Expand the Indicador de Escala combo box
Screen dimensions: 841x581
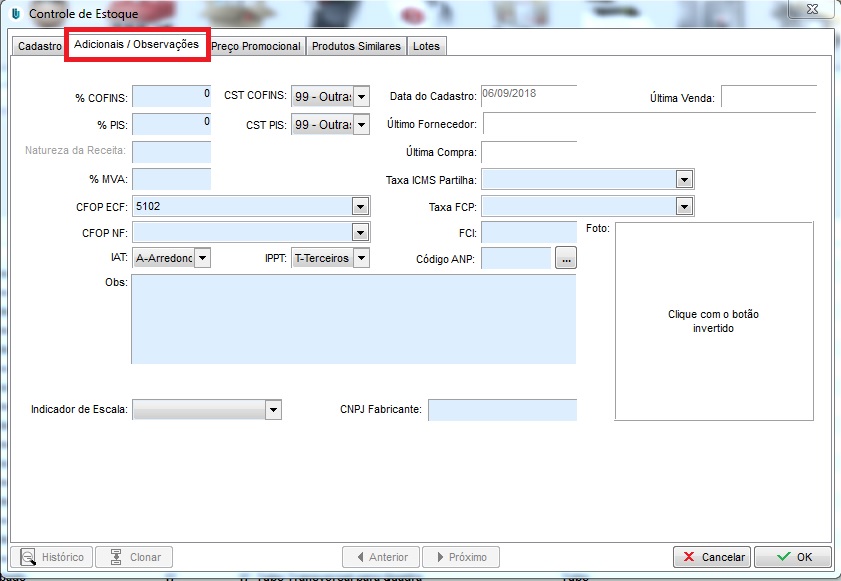(x=272, y=410)
